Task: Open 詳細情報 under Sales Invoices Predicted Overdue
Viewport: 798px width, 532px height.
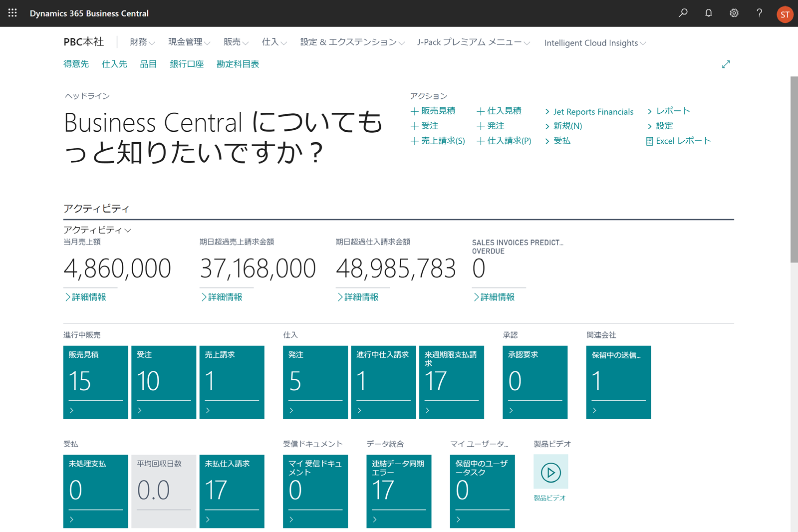Action: (x=494, y=297)
